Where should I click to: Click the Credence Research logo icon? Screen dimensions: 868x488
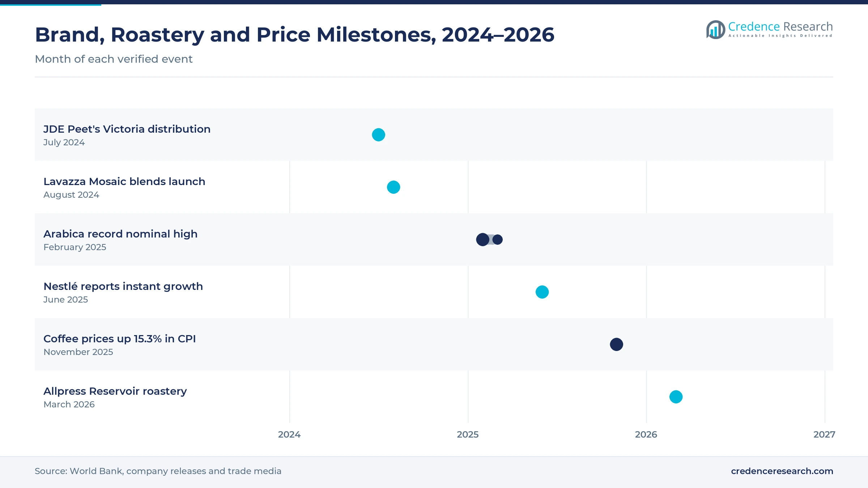tap(716, 30)
